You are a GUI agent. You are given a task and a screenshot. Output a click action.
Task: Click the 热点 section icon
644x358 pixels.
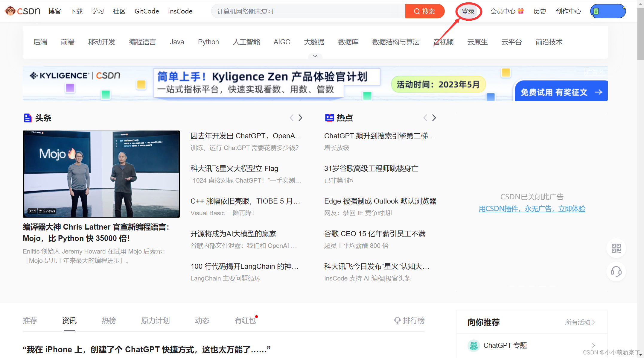coord(329,118)
